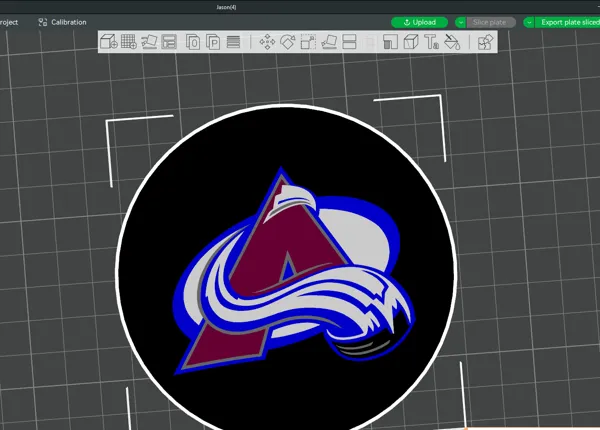Select the Cut tool
Viewport: 600px width, 430px height.
click(349, 42)
